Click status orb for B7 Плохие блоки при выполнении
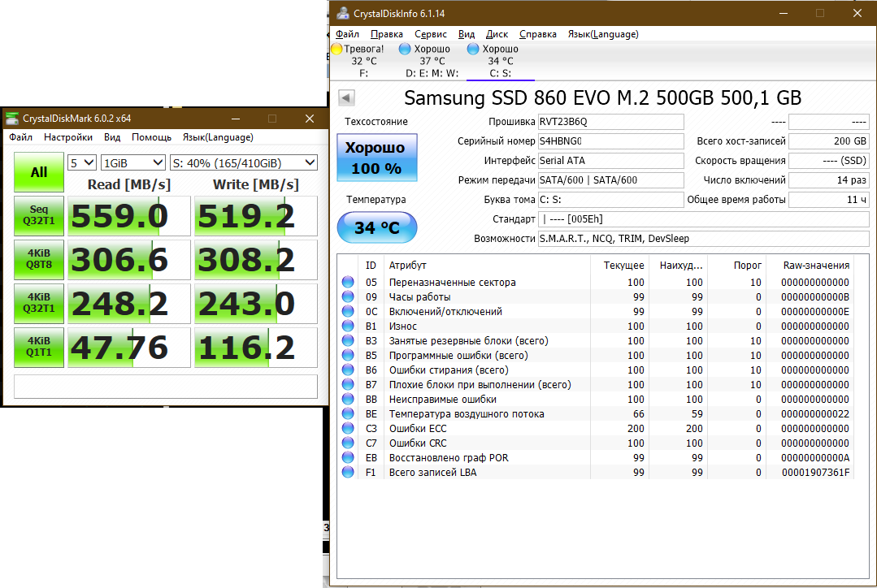This screenshot has width=877, height=588. pos(348,384)
